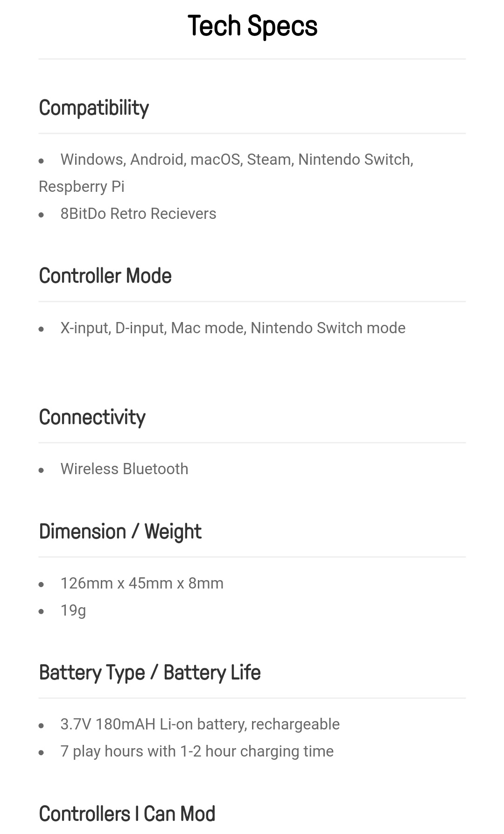This screenshot has height=834, width=504.
Task: Click the bullet before Wireless Bluetooth
Action: pos(42,470)
